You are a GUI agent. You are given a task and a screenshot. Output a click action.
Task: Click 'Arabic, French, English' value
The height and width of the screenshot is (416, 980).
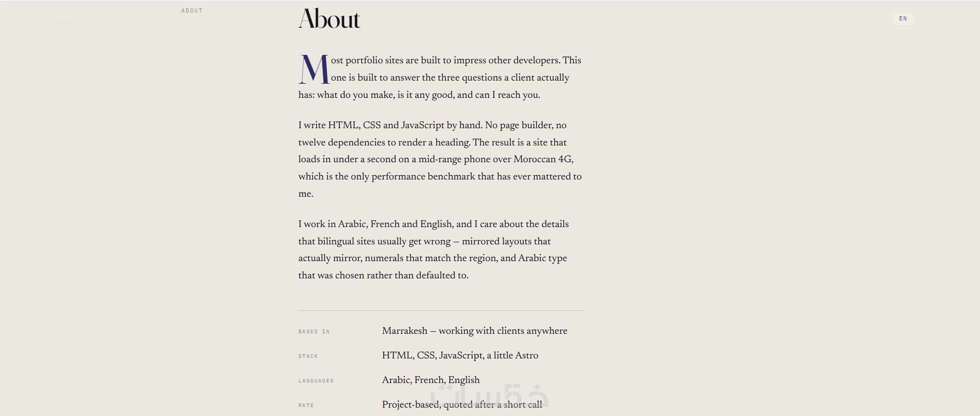point(431,380)
